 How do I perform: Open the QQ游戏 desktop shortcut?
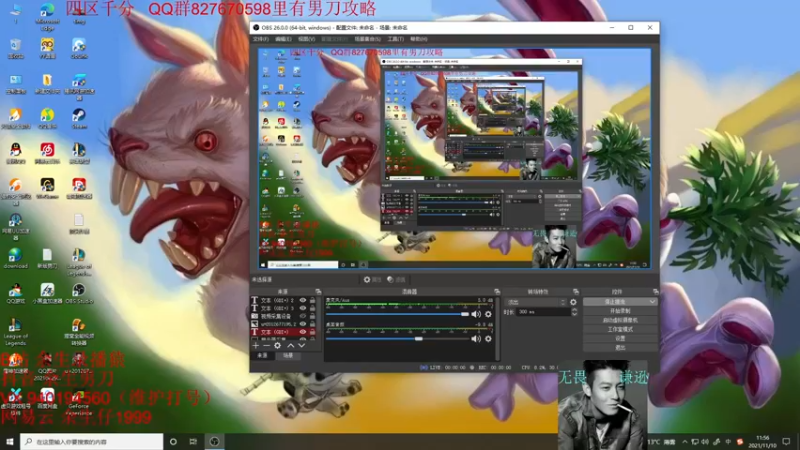[x=15, y=293]
